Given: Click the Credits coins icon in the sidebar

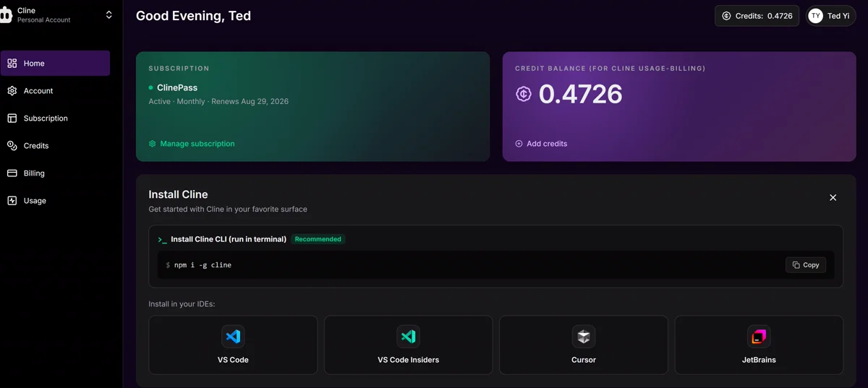Looking at the screenshot, I should coord(12,145).
